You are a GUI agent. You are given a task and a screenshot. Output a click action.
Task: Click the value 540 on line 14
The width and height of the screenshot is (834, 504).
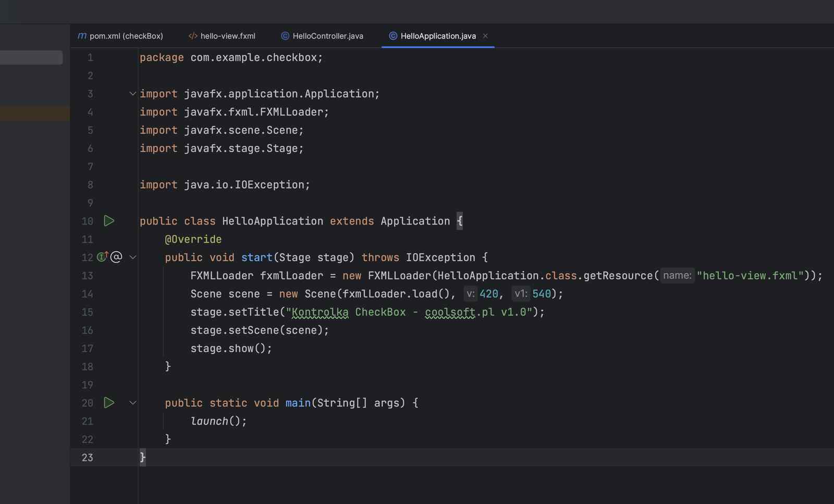click(x=542, y=294)
